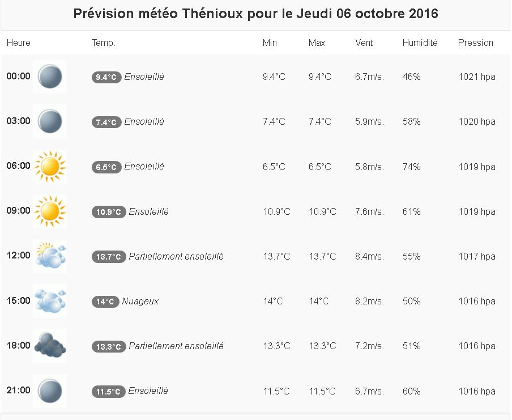Select the 1021 hpa pressure value
Image resolution: width=512 pixels, height=420 pixels.
tap(477, 77)
